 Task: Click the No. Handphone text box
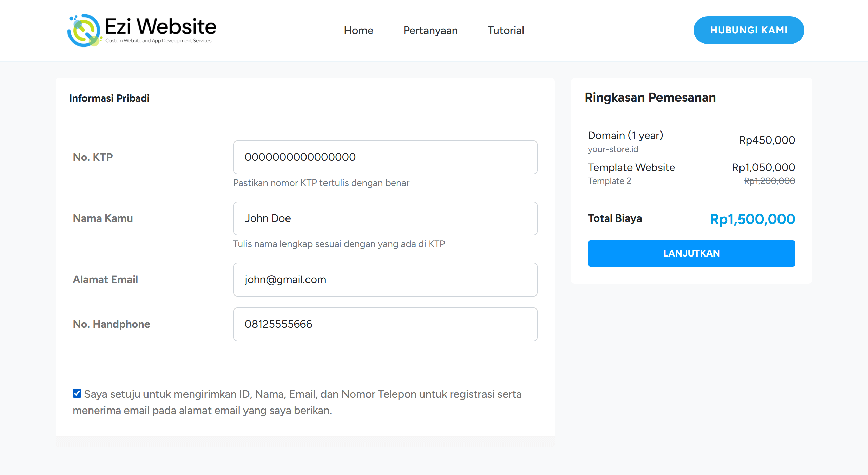385,324
